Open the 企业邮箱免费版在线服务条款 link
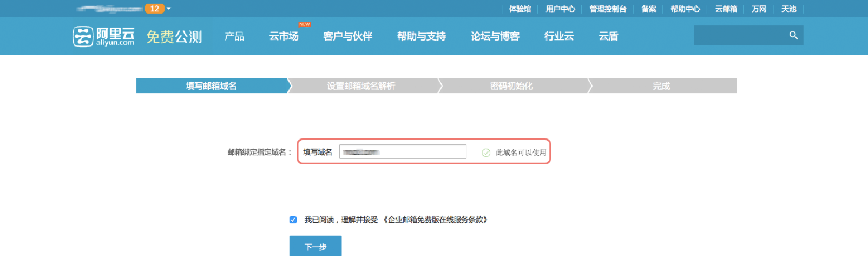The height and width of the screenshot is (271, 868). coord(436,220)
